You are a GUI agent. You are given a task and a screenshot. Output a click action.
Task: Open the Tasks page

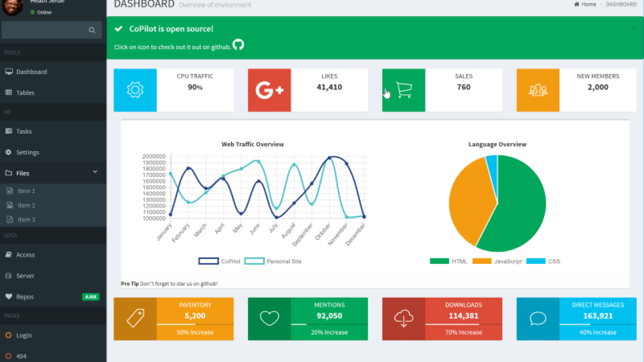point(24,131)
